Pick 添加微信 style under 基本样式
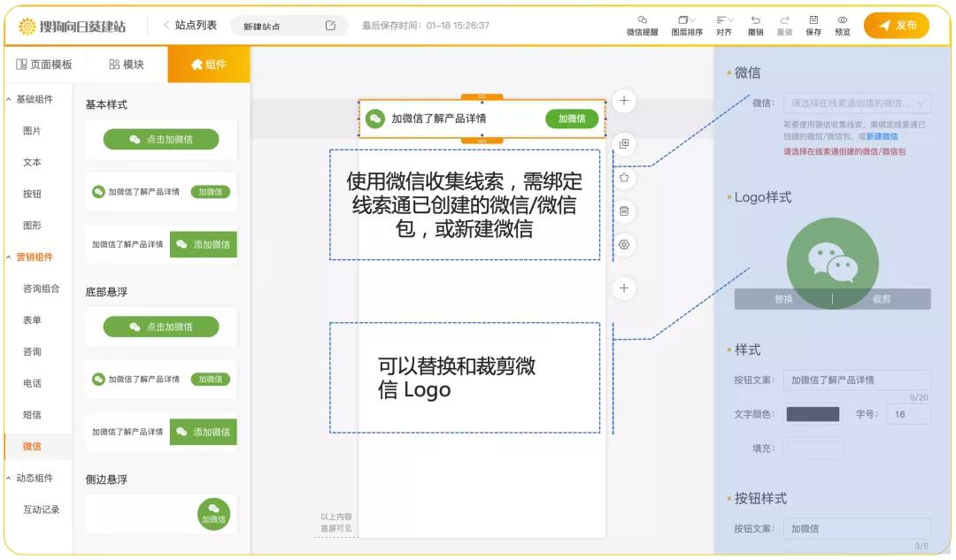The image size is (956, 560). 161,244
